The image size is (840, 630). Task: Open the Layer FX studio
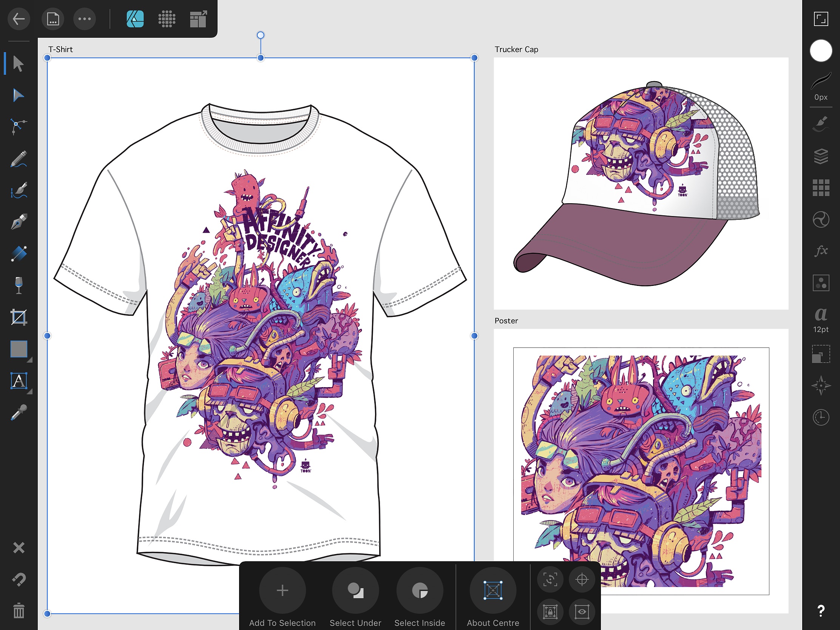(x=821, y=251)
